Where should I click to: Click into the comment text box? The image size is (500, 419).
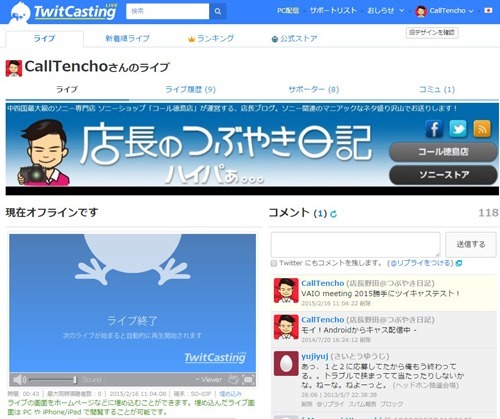(x=355, y=245)
